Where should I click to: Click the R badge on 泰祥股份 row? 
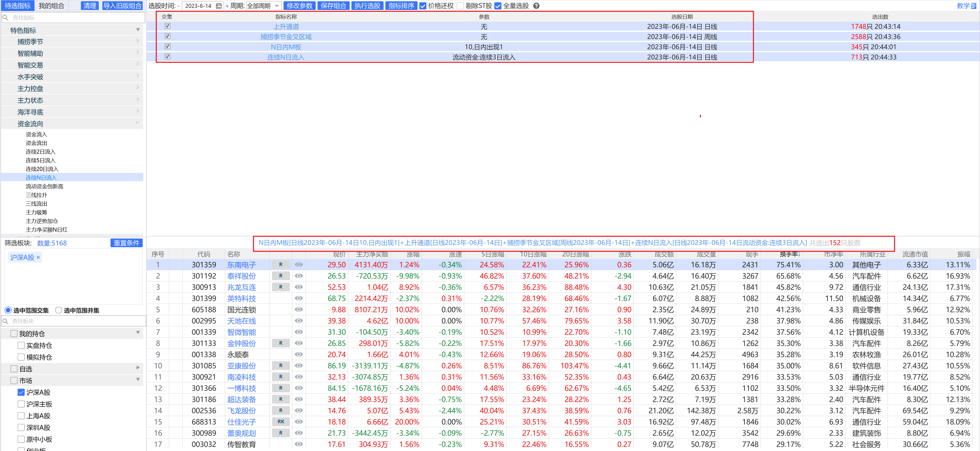point(281,276)
